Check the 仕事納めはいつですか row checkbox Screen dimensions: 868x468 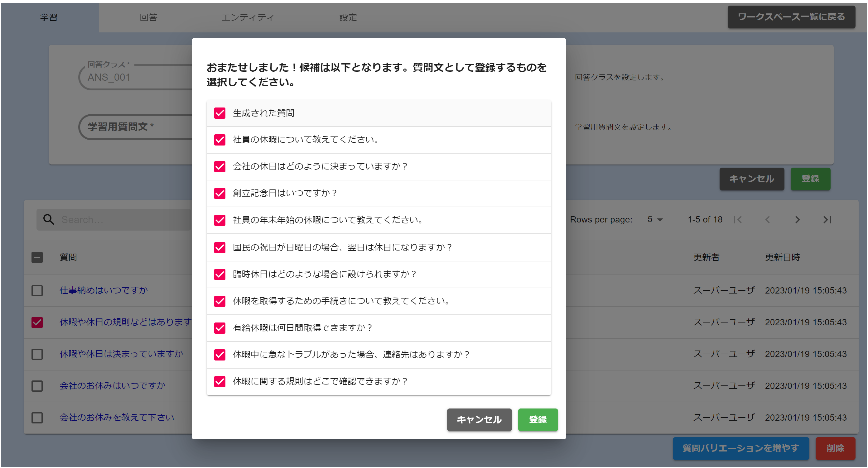(x=37, y=291)
